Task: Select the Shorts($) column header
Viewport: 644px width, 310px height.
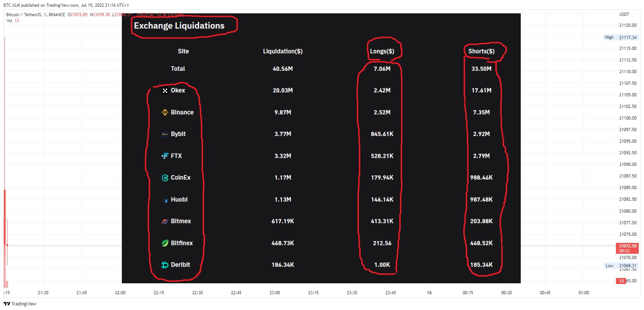Action: point(481,51)
